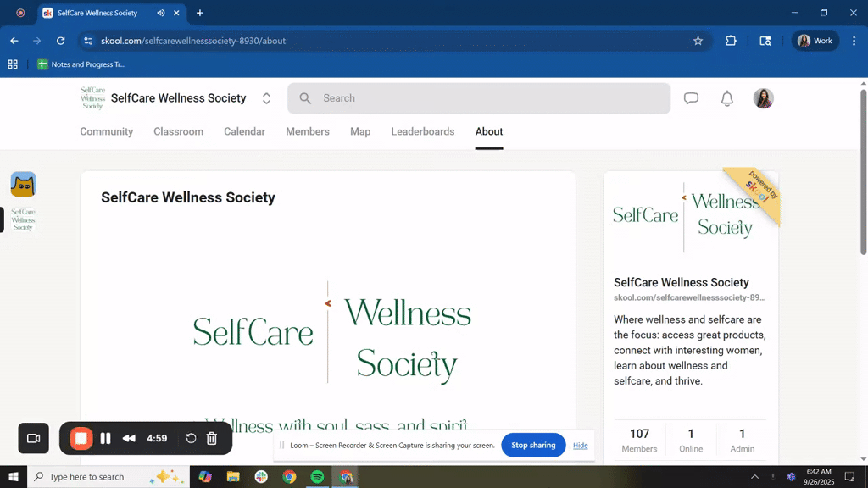868x488 pixels.
Task: Open Slack from the taskbar
Action: click(261, 477)
